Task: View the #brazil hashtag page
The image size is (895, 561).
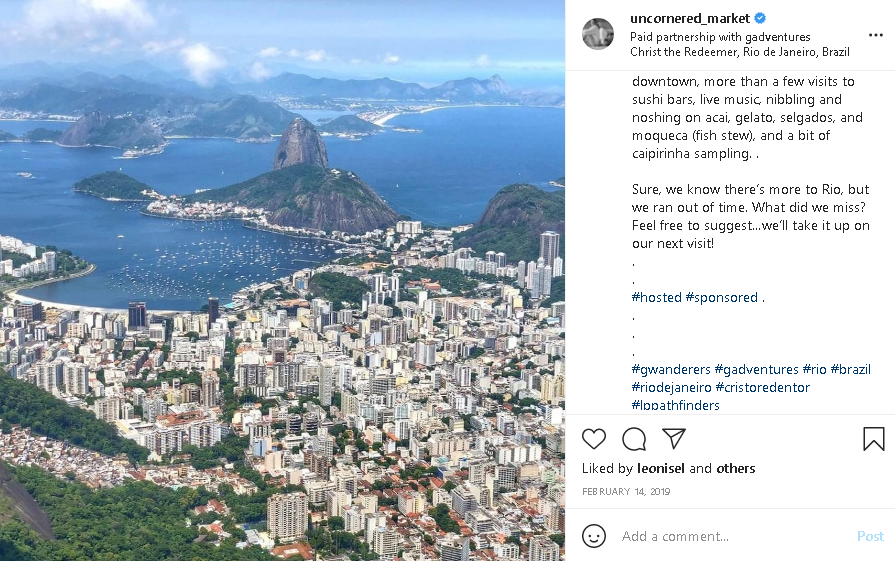Action: pyautogui.click(x=850, y=369)
